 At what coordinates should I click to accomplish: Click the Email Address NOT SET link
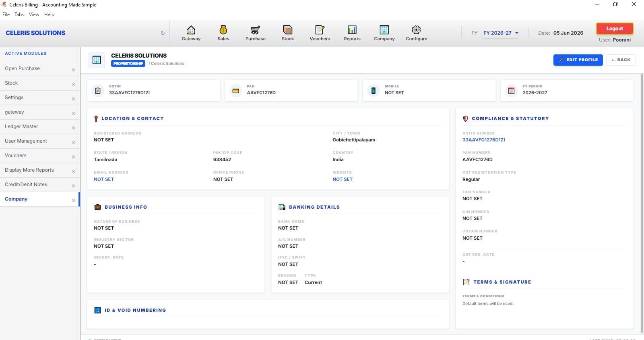[x=104, y=179]
